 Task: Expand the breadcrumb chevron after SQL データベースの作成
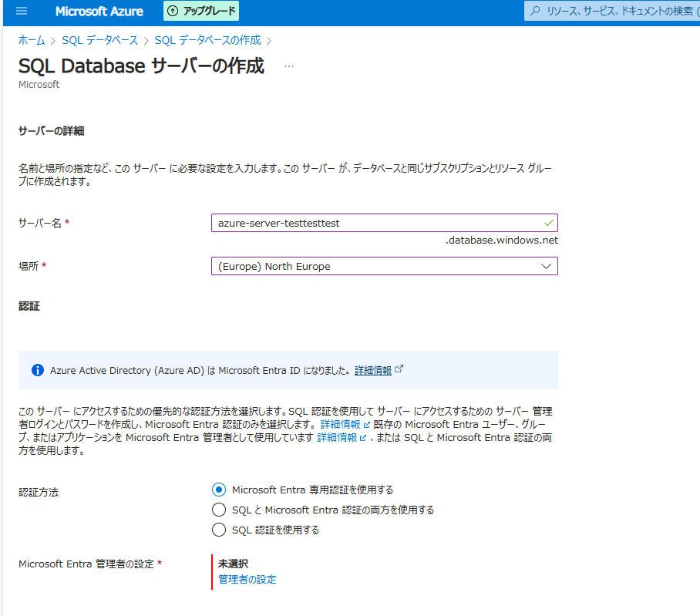click(x=268, y=40)
